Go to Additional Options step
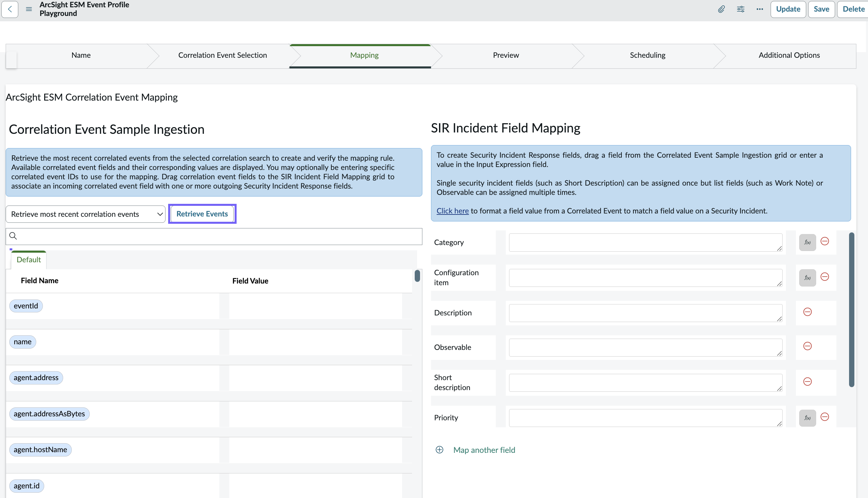This screenshot has width=868, height=498. coord(789,55)
